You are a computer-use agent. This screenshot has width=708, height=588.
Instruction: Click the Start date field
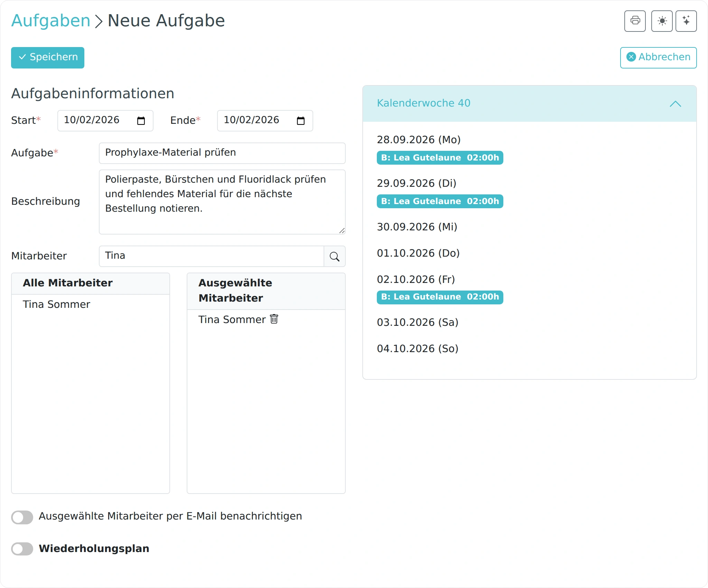[x=105, y=121]
